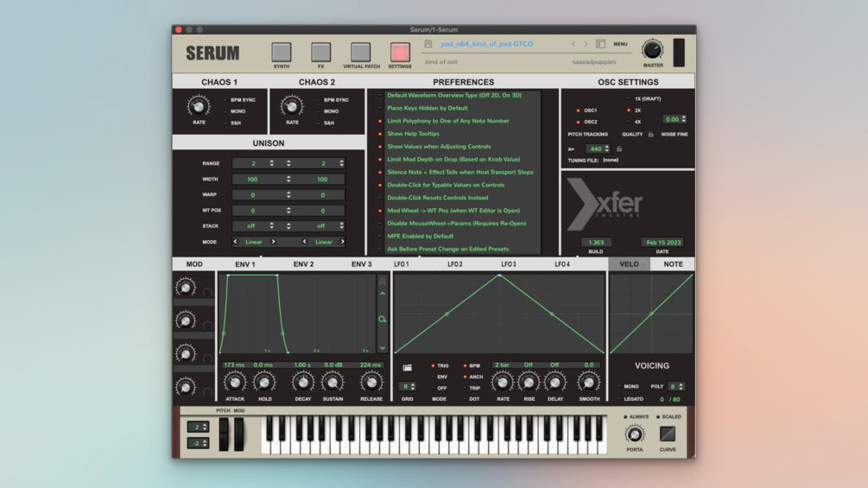868x488 pixels.
Task: Click the LFO SMOOTH knob
Action: pyautogui.click(x=588, y=383)
